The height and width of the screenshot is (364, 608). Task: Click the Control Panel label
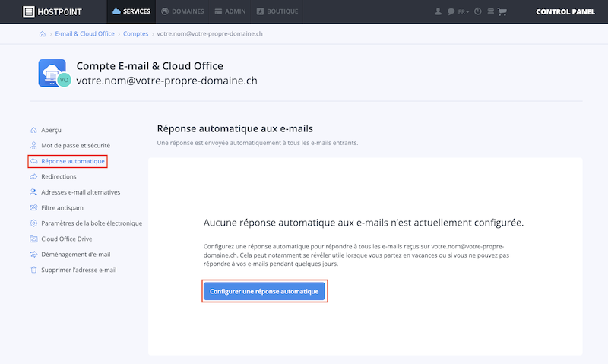click(565, 12)
